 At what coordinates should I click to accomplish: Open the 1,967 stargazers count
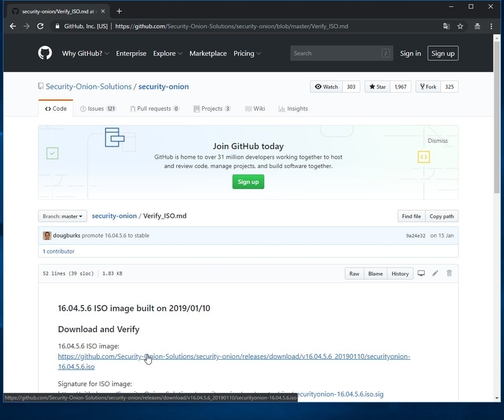coord(401,87)
